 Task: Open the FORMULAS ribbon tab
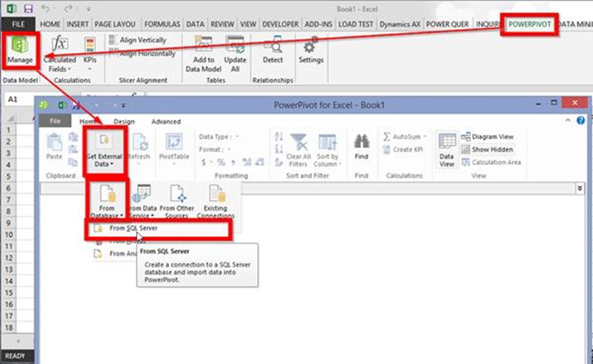click(162, 24)
